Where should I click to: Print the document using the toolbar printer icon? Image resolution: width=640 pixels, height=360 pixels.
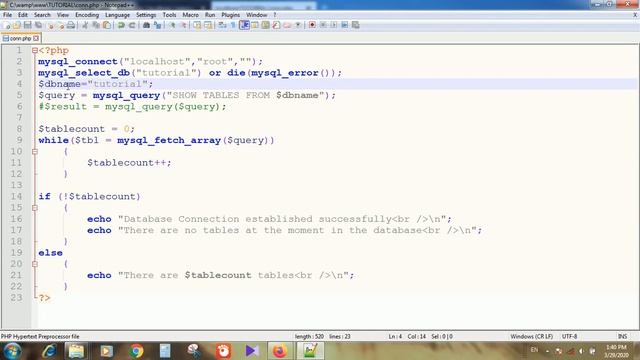pyautogui.click(x=71, y=25)
